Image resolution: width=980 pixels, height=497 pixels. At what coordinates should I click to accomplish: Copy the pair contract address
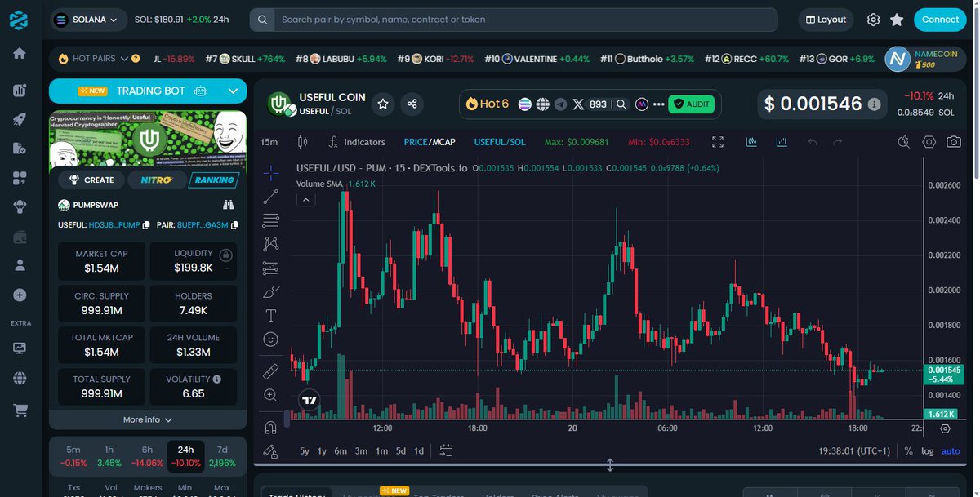click(x=235, y=224)
